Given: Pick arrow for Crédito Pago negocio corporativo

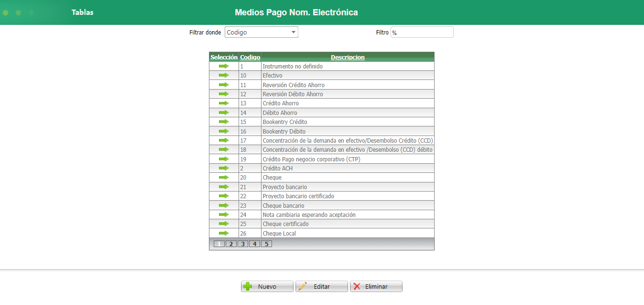Looking at the screenshot, I should [x=224, y=159].
